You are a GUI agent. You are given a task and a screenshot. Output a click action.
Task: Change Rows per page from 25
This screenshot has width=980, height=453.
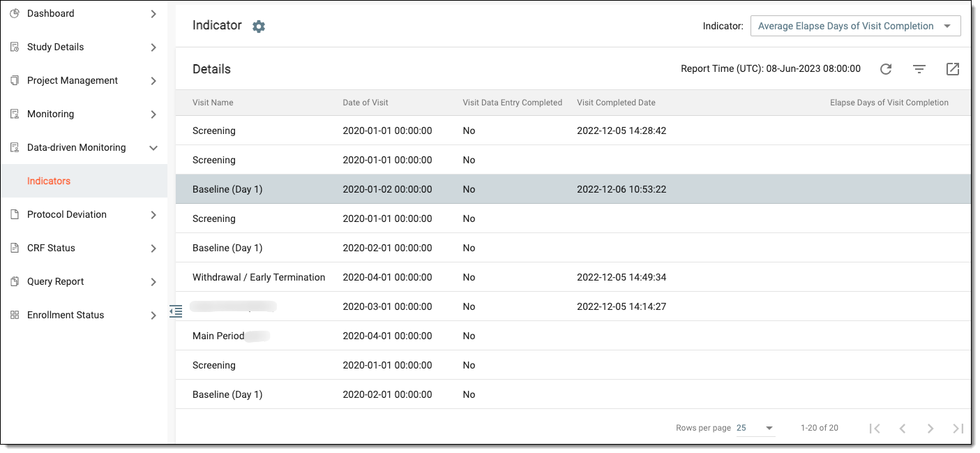tap(755, 428)
